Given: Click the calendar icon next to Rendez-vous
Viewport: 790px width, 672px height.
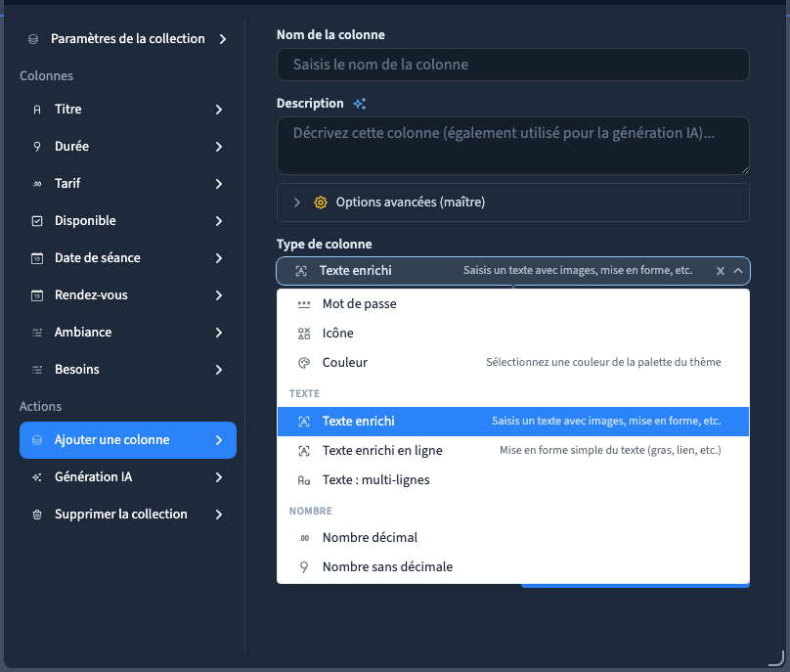Looking at the screenshot, I should click(37, 295).
